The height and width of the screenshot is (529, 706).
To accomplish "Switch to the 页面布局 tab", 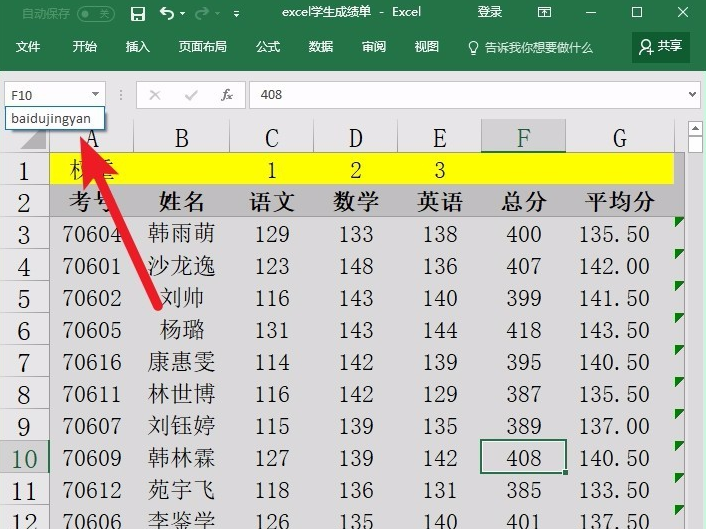I will point(203,46).
